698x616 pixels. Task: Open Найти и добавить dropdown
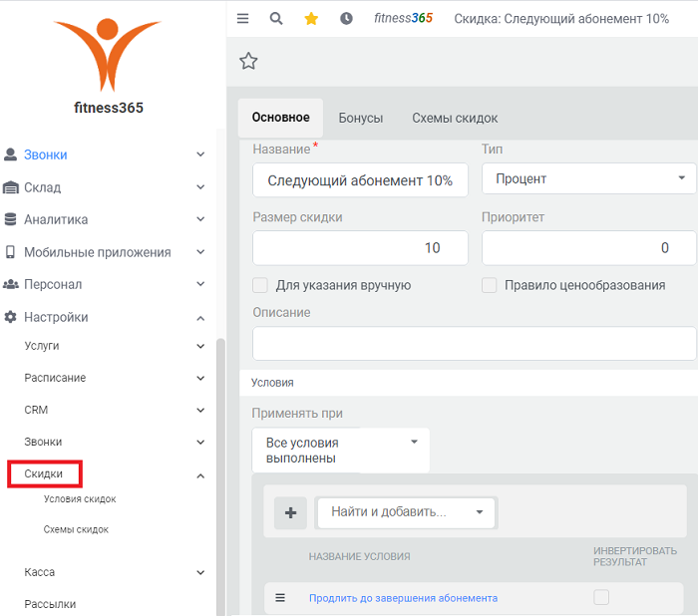(x=406, y=512)
